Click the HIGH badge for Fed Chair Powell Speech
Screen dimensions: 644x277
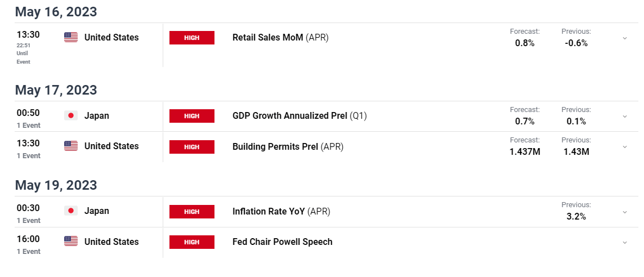tap(192, 242)
